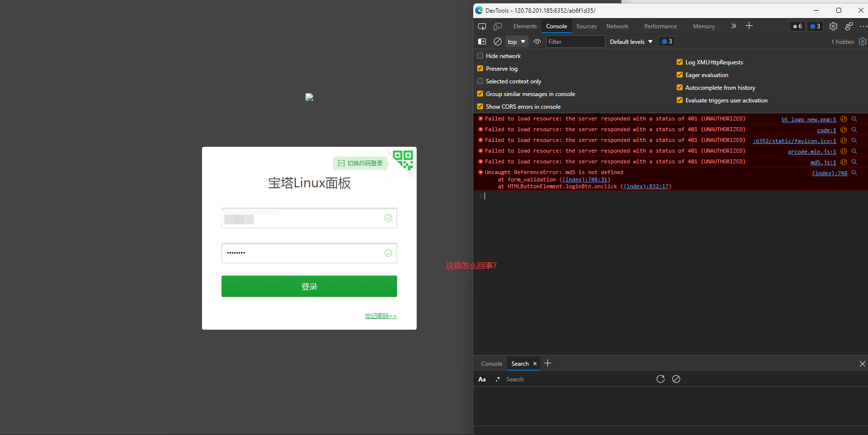Click the live expression eye icon

pyautogui.click(x=537, y=41)
